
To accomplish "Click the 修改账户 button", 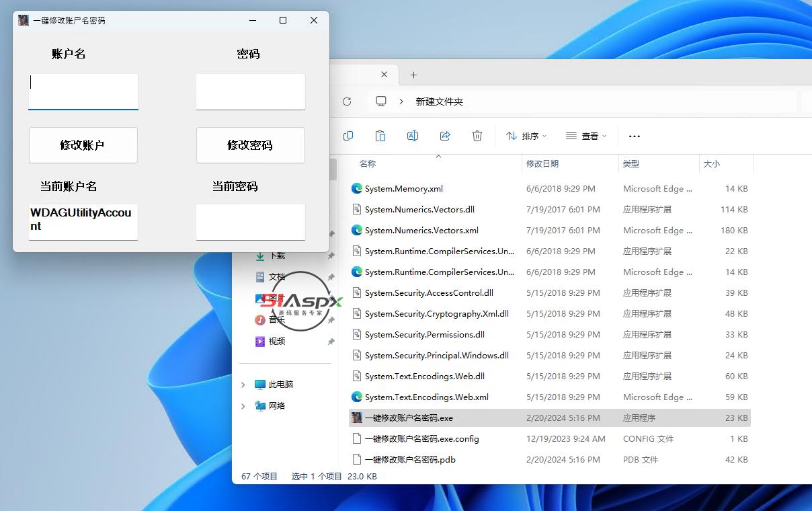I will click(83, 145).
